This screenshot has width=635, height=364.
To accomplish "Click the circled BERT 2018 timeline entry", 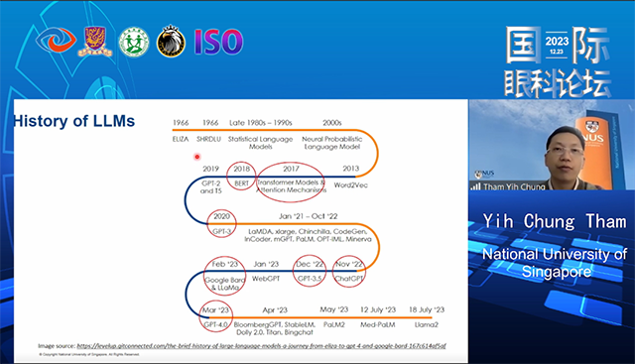I will 241,176.
